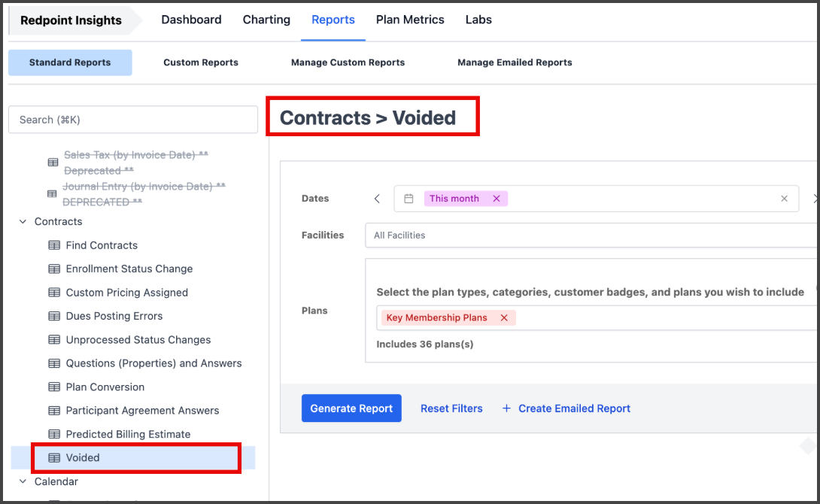Select the Custom Reports sub-tab
Viewport: 820px width, 504px height.
pos(201,62)
